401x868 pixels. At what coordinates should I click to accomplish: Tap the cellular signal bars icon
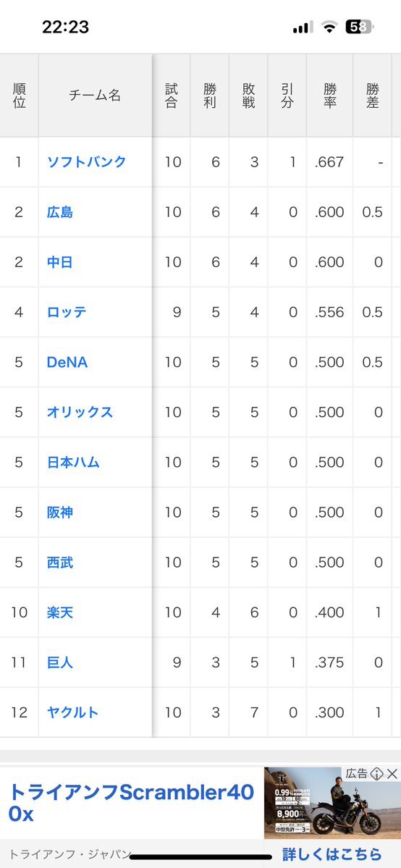pyautogui.click(x=303, y=27)
